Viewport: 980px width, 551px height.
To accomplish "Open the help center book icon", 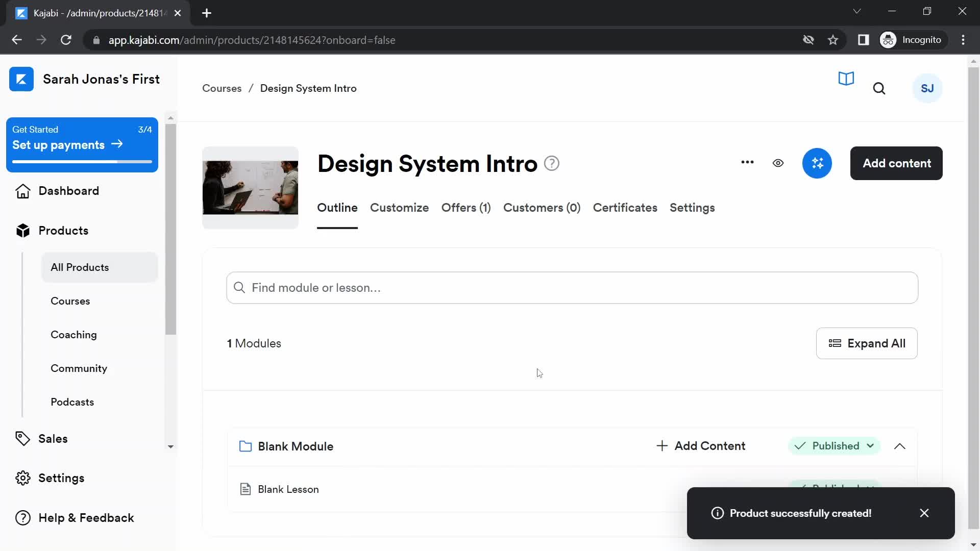I will point(846,79).
